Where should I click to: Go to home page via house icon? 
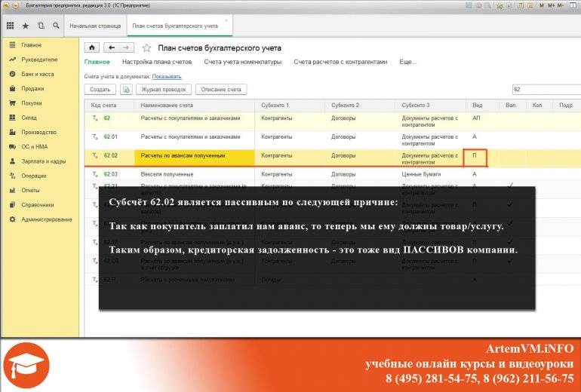tap(93, 47)
